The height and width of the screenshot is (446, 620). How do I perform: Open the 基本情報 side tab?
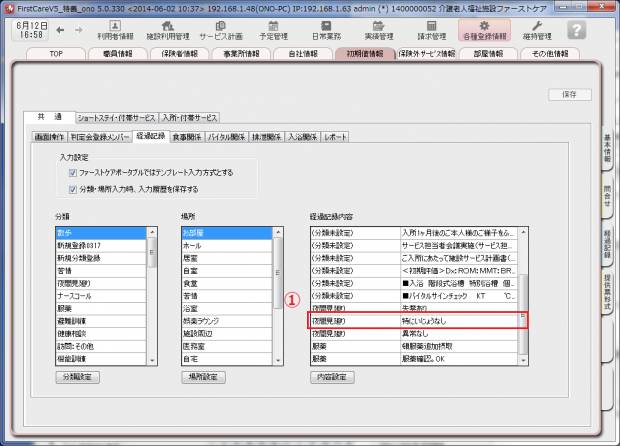608,151
